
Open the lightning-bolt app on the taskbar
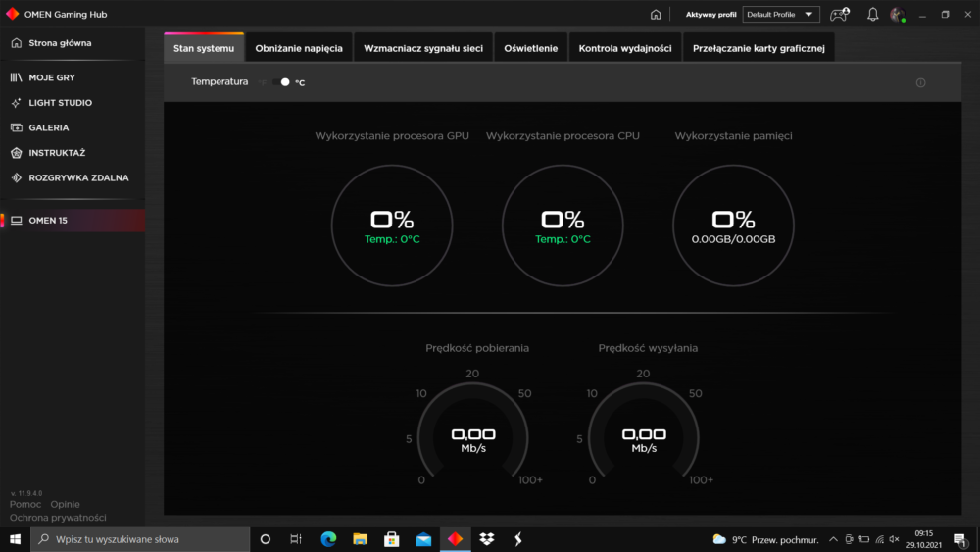click(x=518, y=539)
